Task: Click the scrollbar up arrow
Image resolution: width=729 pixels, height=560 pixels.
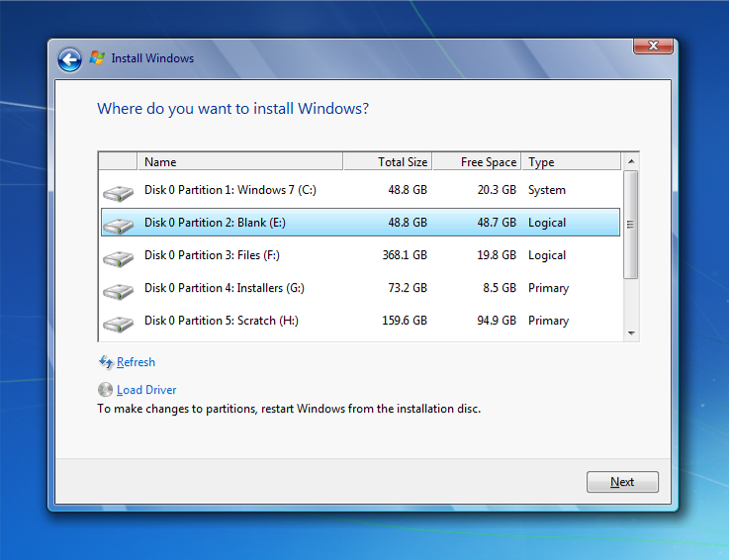Action: pos(631,161)
